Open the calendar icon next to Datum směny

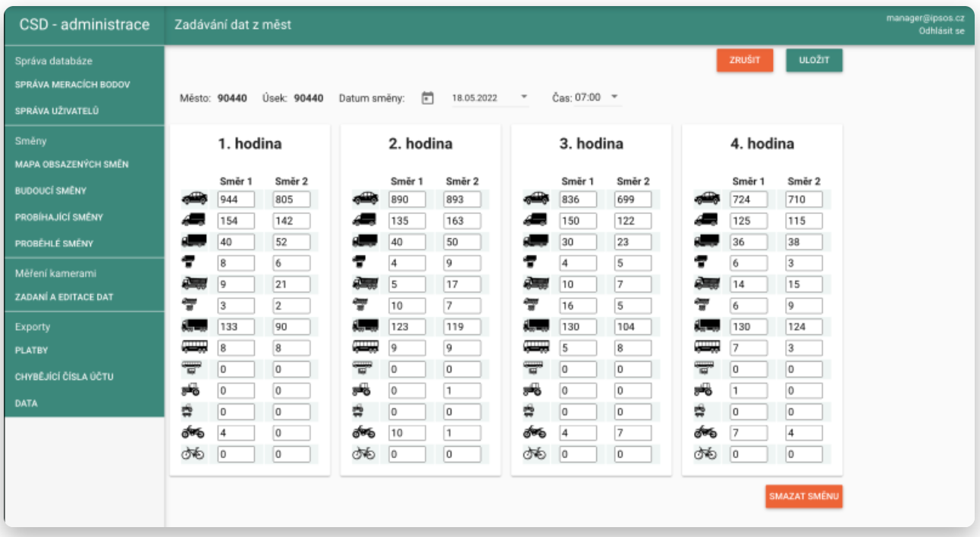427,98
